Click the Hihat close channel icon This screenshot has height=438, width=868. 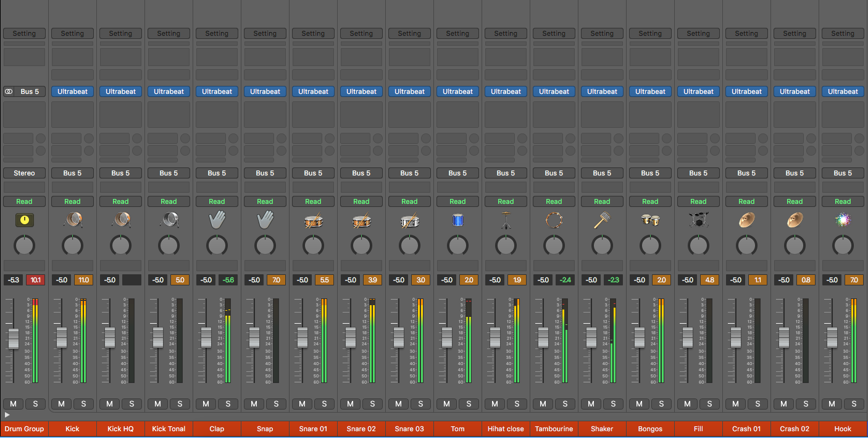506,220
